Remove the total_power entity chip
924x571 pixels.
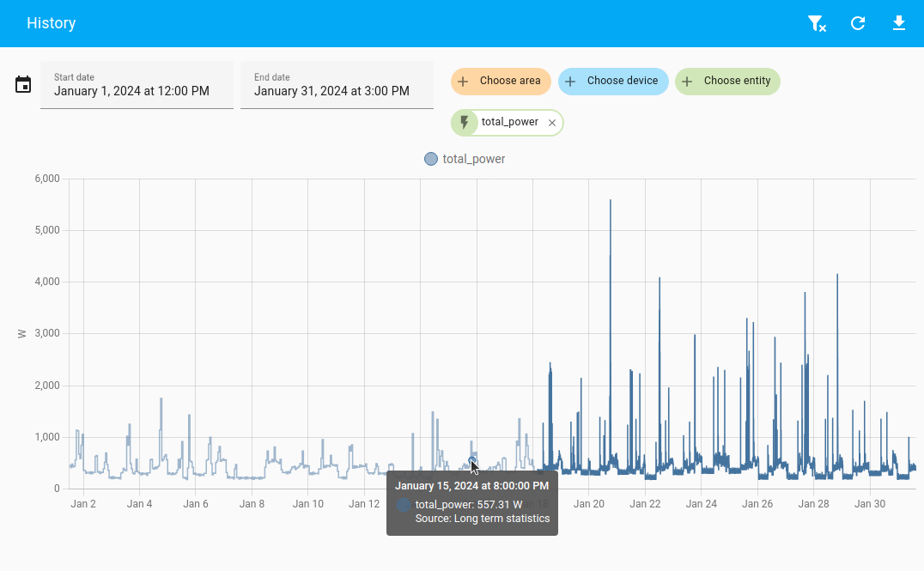coord(552,123)
